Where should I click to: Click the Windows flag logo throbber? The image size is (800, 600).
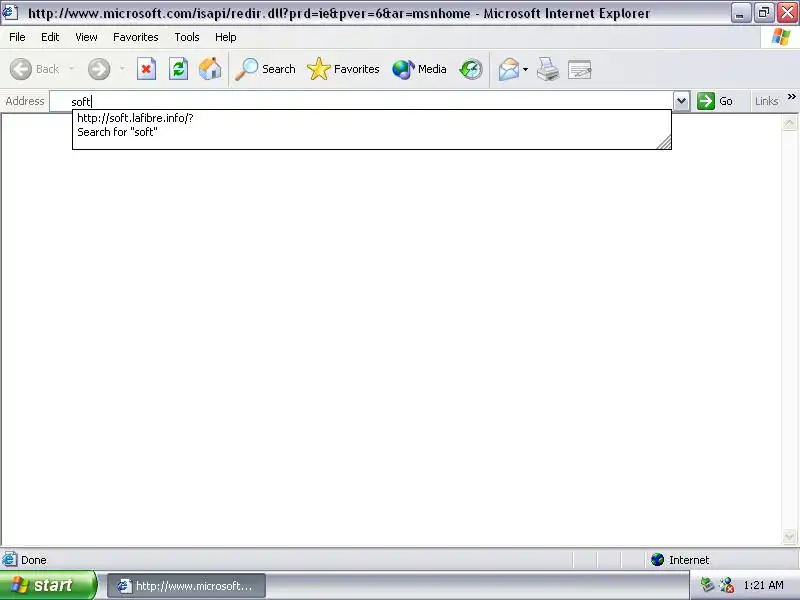tap(780, 37)
